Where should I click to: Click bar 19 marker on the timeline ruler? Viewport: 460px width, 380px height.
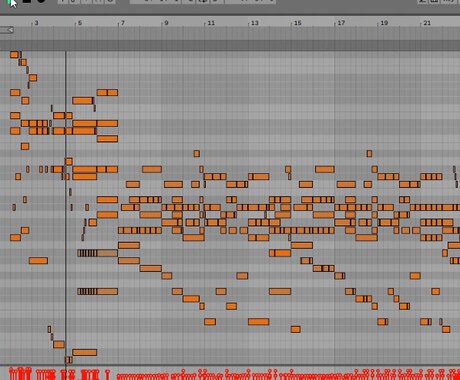(384, 23)
